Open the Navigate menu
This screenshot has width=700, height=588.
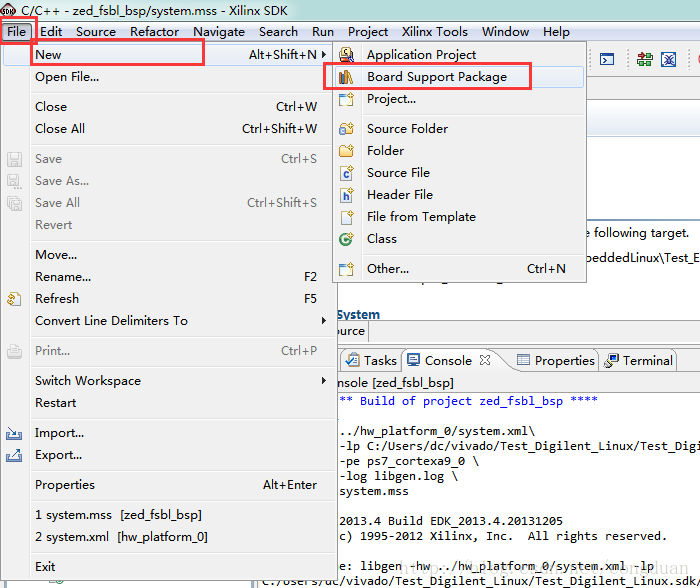click(219, 32)
